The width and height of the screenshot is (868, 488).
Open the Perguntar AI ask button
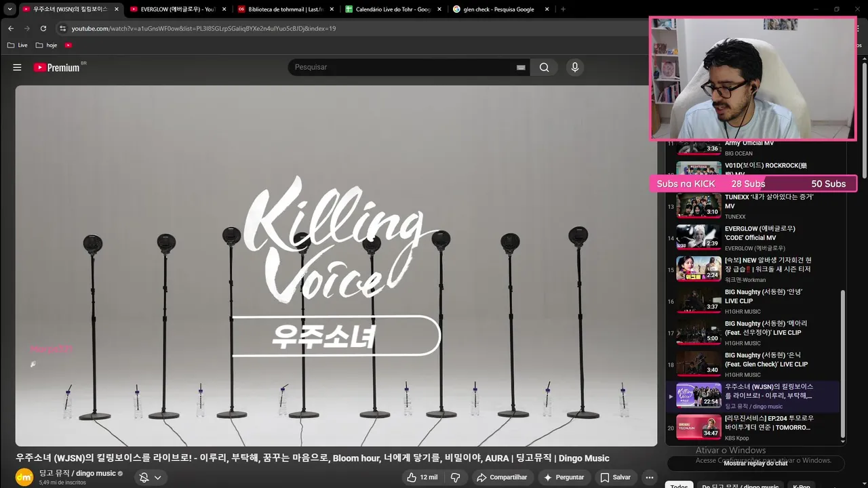tap(564, 477)
